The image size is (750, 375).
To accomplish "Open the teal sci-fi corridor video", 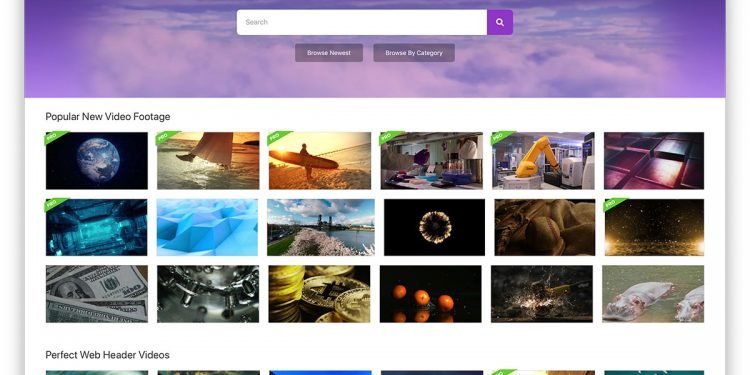I will 97,227.
